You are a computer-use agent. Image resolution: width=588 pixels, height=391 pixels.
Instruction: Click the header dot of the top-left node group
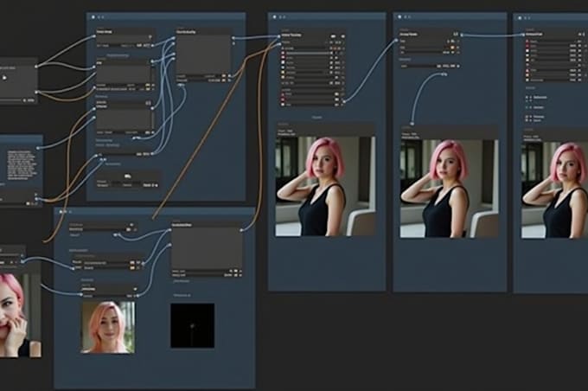(x=93, y=18)
